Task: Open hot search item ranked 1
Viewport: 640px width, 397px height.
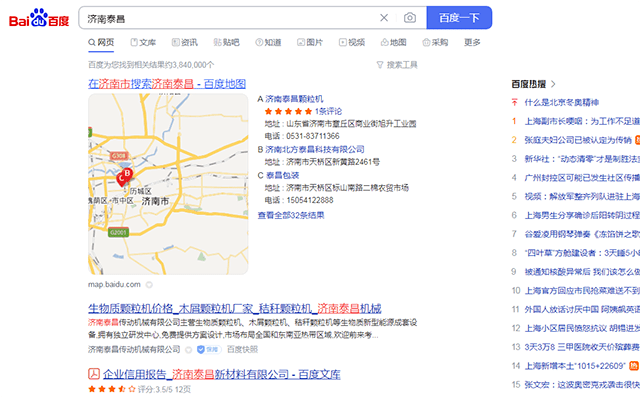Action: (x=582, y=121)
